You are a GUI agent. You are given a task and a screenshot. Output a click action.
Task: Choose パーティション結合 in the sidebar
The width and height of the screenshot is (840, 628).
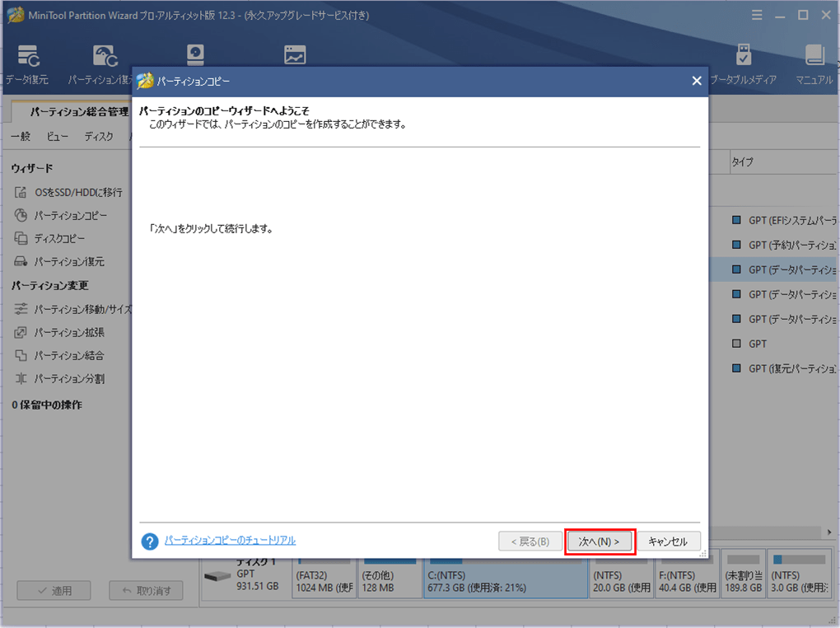[59, 355]
